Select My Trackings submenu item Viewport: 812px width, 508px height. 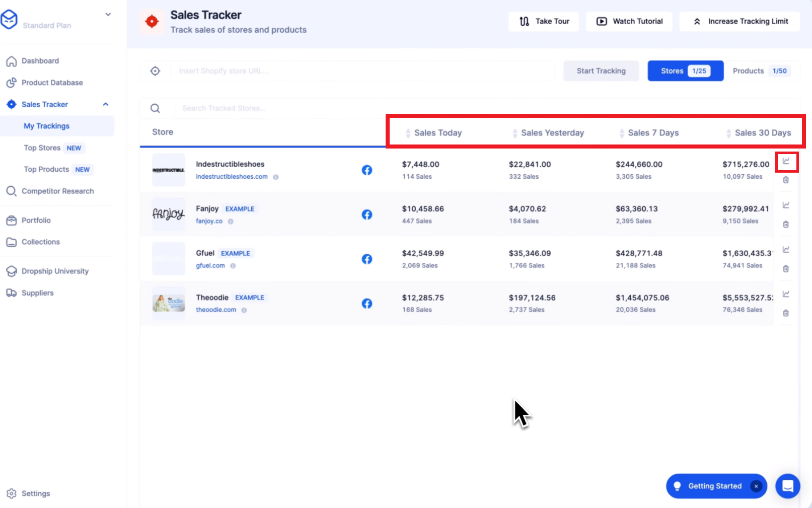click(x=47, y=126)
